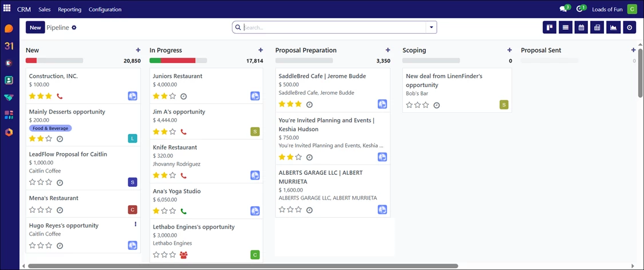This screenshot has width=644, height=270.
Task: Open the orange hexagon sidebar app
Action: tap(9, 132)
